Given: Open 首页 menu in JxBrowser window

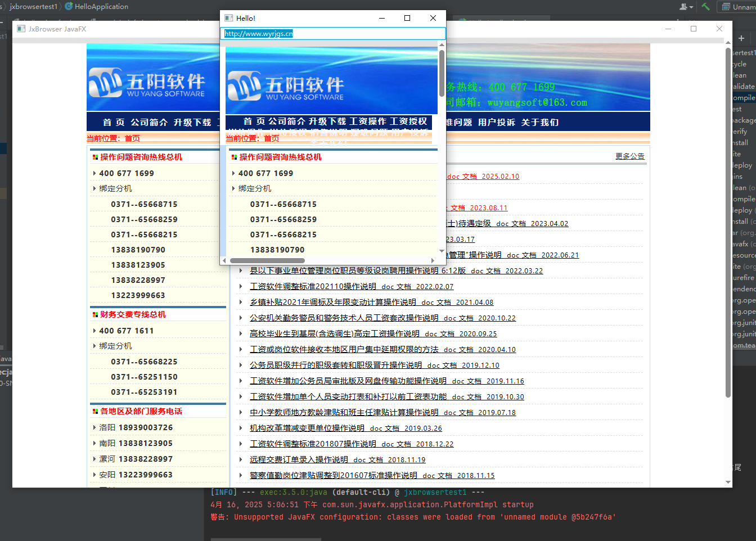Looking at the screenshot, I should click(x=114, y=123).
